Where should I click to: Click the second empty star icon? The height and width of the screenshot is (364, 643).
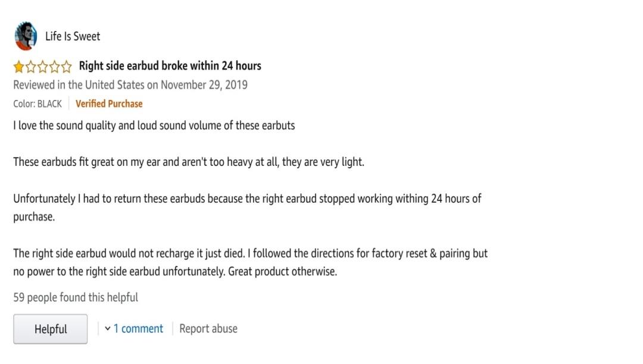[x=31, y=67]
